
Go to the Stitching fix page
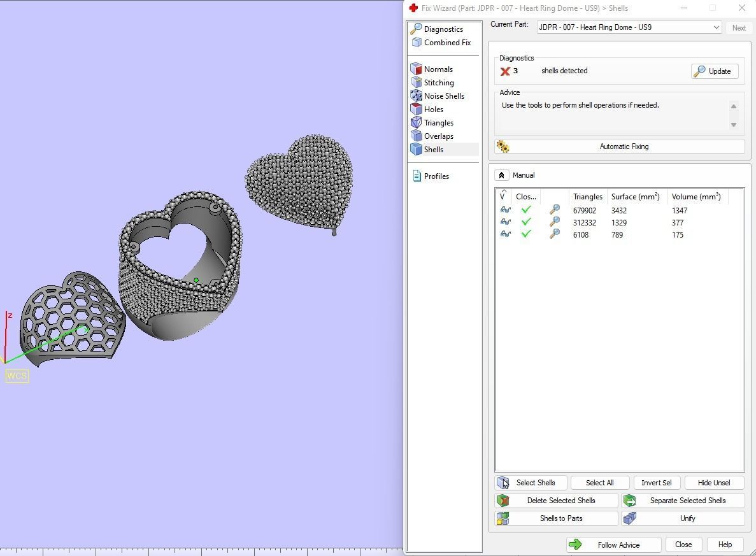[x=438, y=82]
